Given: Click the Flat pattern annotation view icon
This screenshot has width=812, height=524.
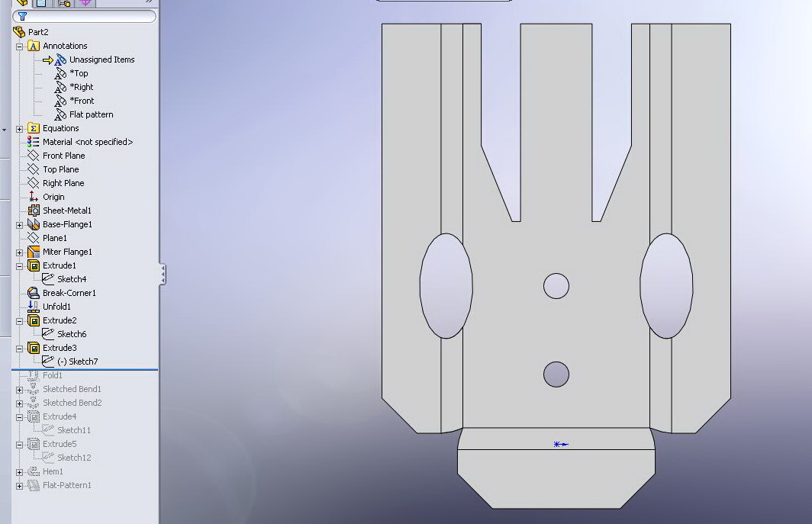Looking at the screenshot, I should pos(60,115).
